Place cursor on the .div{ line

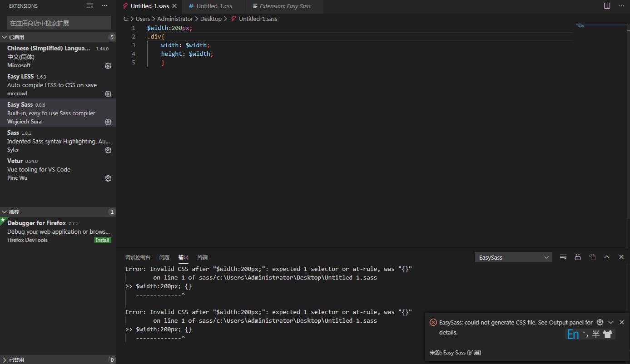[x=156, y=36]
